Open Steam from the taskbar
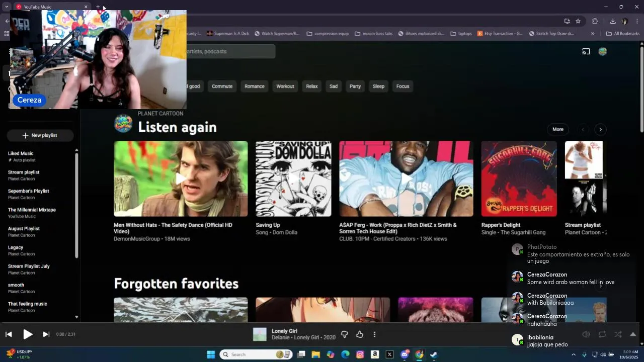This screenshot has width=644, height=362. (434, 354)
